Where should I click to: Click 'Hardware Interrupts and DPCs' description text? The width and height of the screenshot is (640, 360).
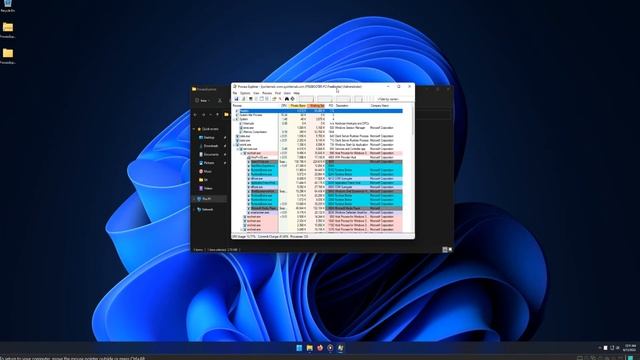(352, 123)
